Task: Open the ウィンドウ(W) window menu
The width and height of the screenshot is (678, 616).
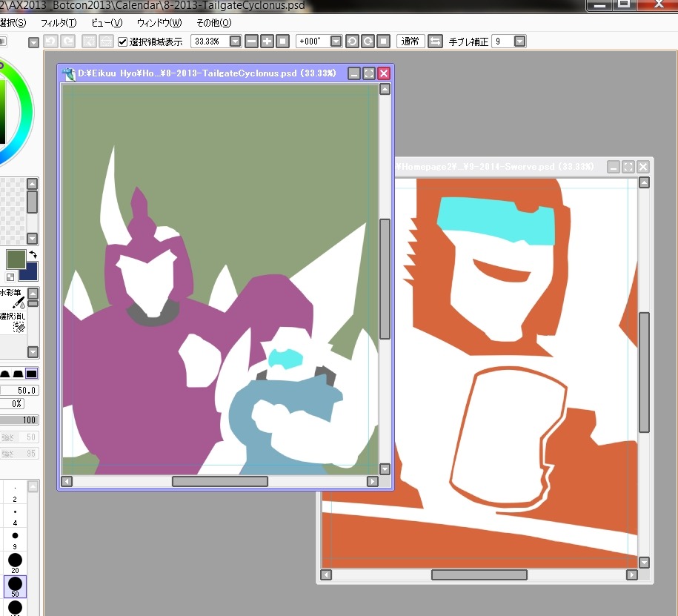Action: point(159,23)
